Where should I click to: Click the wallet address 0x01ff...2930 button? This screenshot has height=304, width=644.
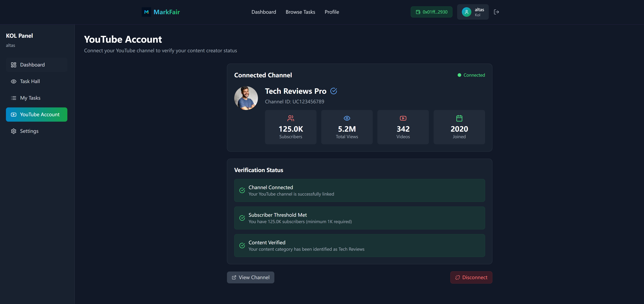(431, 12)
